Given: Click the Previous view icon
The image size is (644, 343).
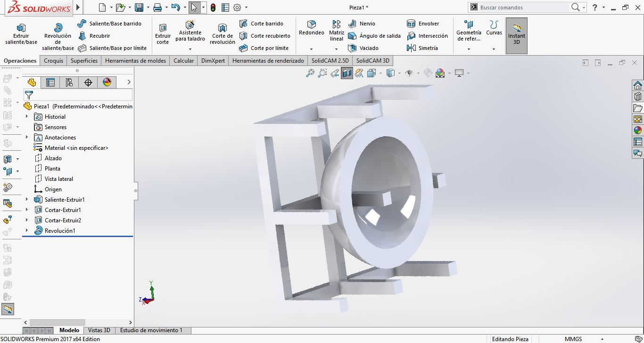Looking at the screenshot, I should click(335, 73).
